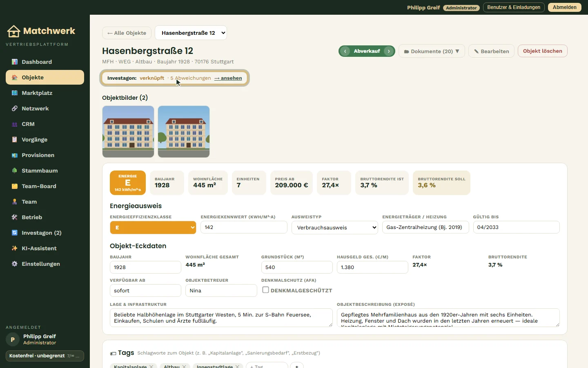Screen dimensions: 588x368
Task: Click the Netzwerk link icon
Action: [x=15, y=108]
